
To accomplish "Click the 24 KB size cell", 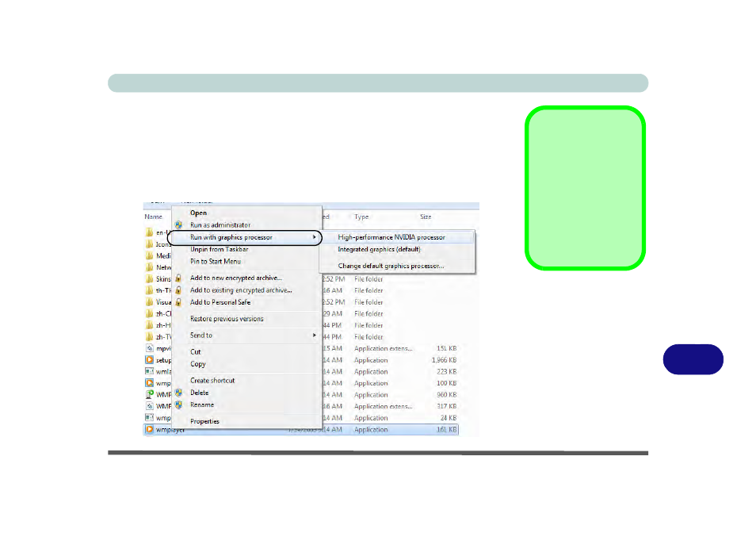I will [x=449, y=418].
